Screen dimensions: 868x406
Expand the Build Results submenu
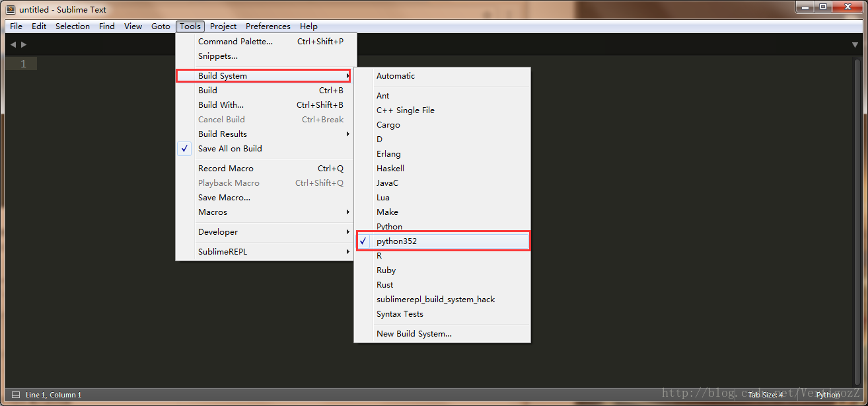(x=266, y=134)
